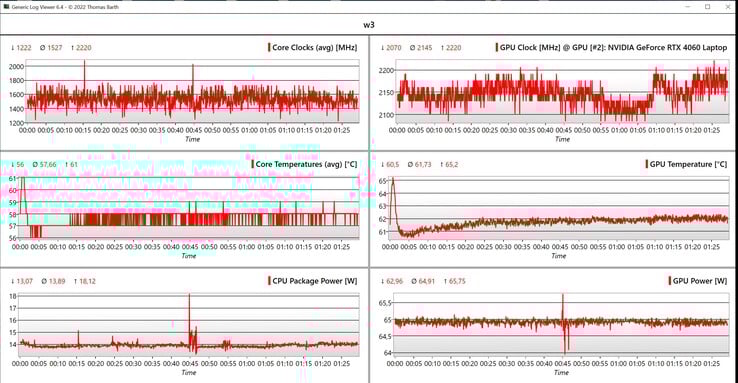Screen dimensions: 738x383
Task: Click the Core Clocks legend color marker
Action: [x=269, y=48]
